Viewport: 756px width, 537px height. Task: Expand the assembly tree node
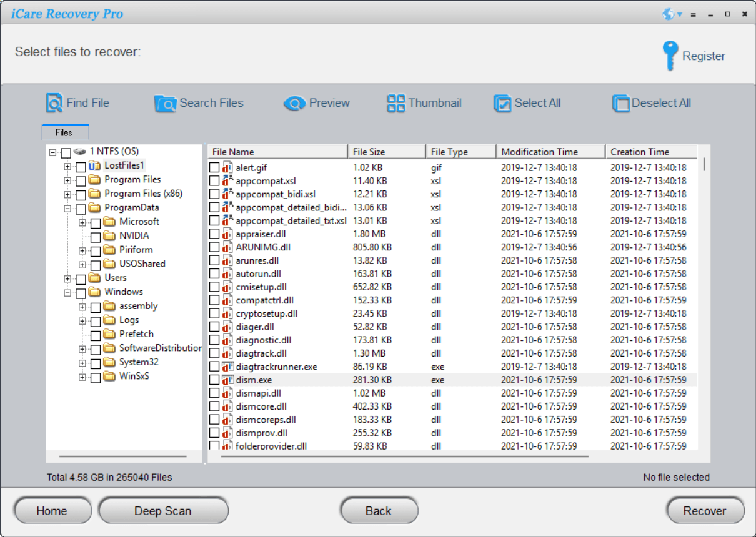tap(82, 307)
